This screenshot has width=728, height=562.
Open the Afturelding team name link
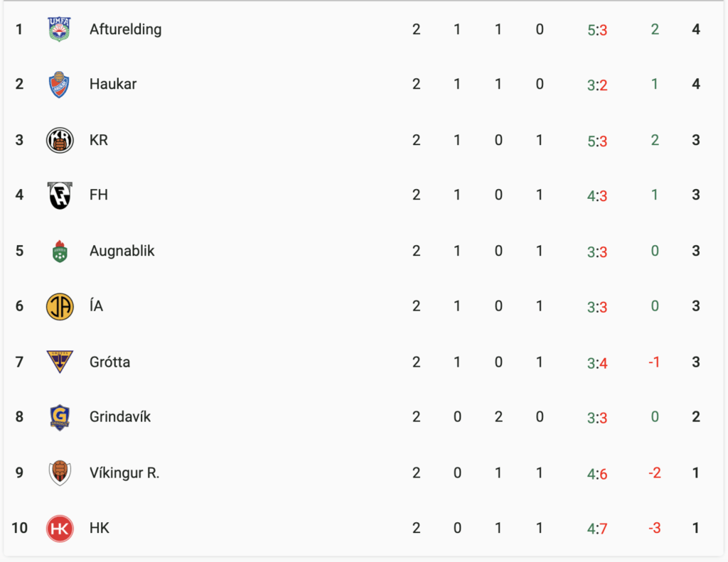(x=125, y=29)
